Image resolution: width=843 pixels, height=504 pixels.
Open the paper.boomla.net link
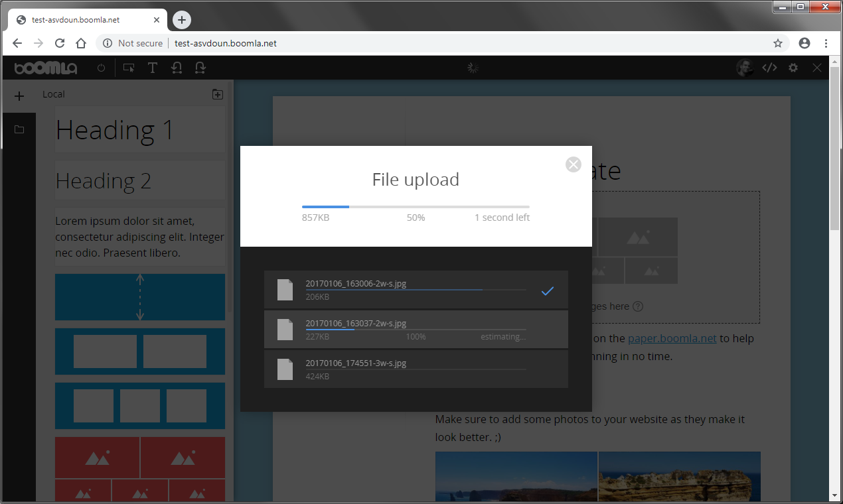(672, 338)
